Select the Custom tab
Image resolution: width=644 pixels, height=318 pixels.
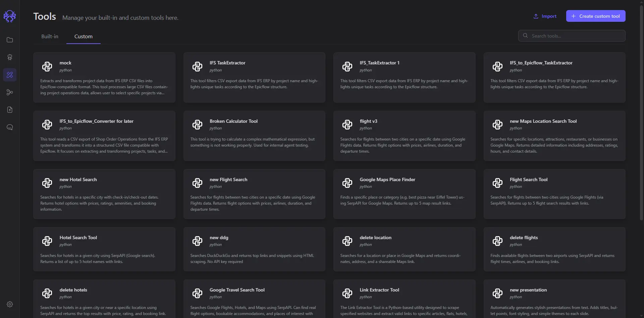83,37
